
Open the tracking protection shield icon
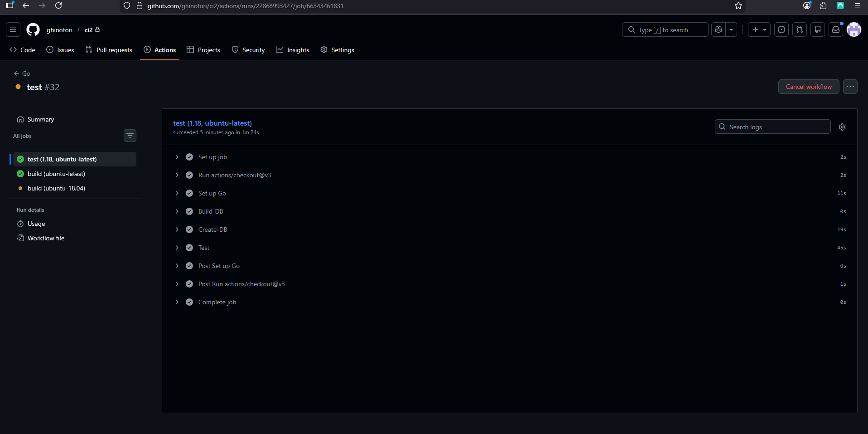127,6
